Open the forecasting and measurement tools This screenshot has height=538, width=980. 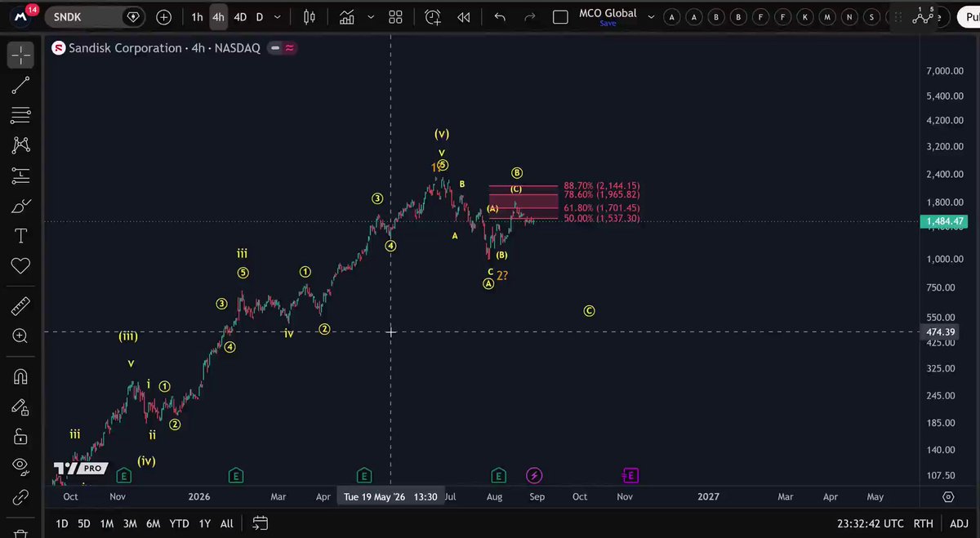pos(20,176)
